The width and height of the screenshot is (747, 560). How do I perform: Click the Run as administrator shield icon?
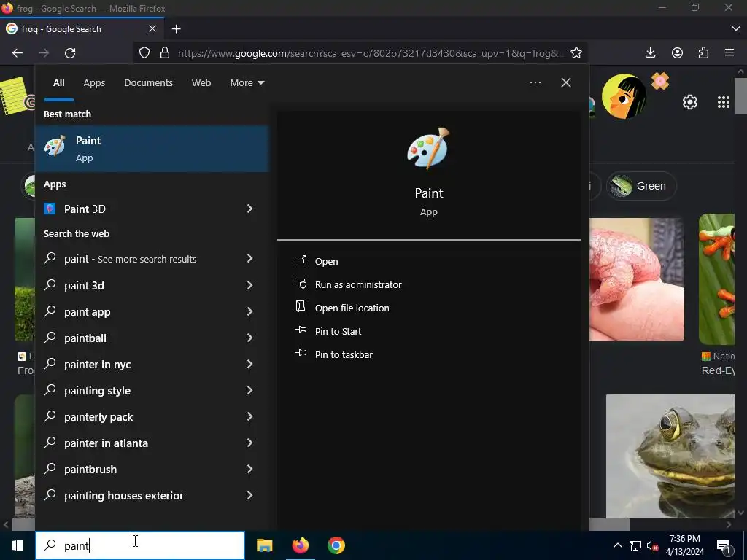click(x=300, y=284)
